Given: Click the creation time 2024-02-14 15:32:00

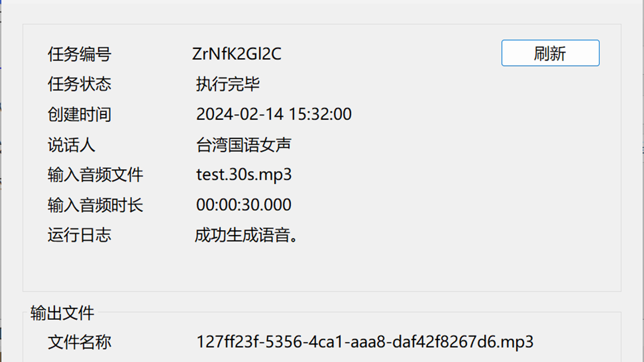Looking at the screenshot, I should pyautogui.click(x=274, y=114).
